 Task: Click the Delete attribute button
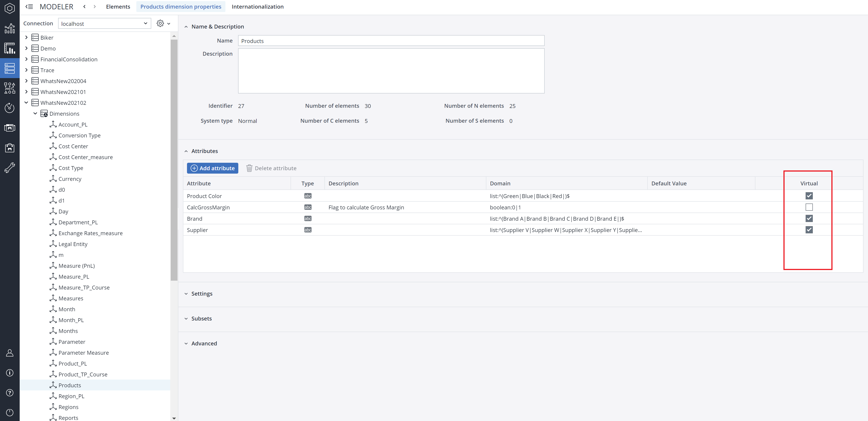pos(271,168)
